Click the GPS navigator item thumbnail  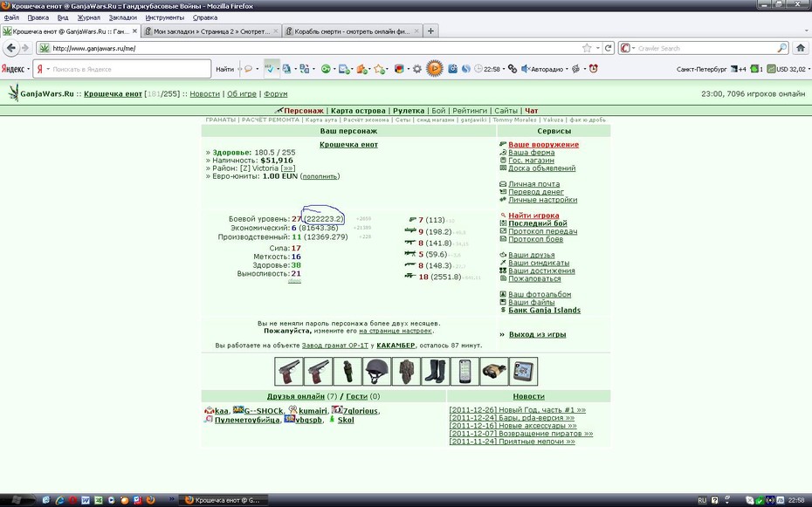point(523,372)
